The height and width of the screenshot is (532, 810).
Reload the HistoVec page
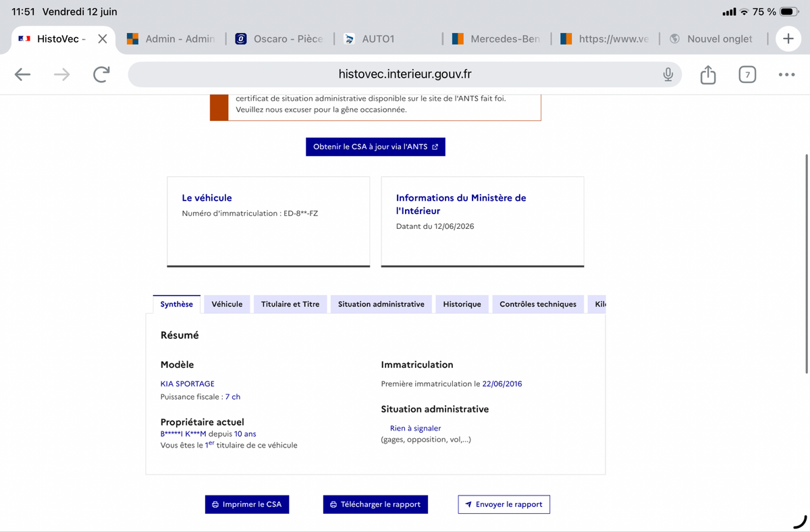101,74
